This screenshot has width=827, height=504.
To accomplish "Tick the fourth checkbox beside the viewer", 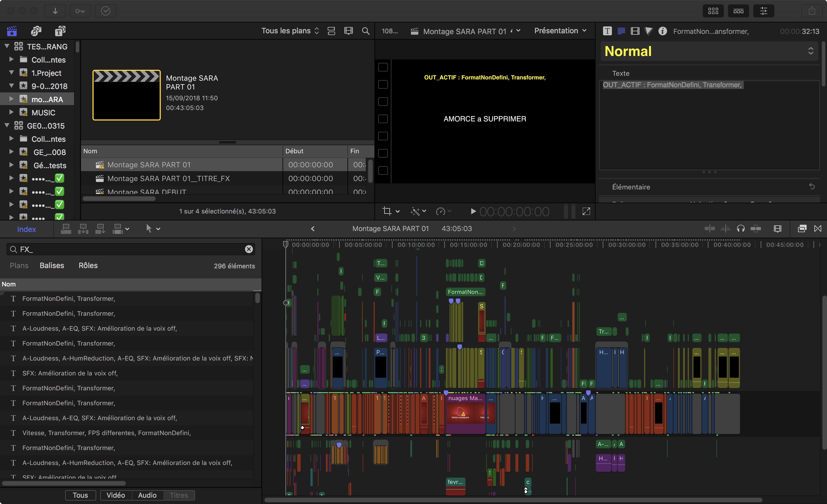I will (x=383, y=119).
